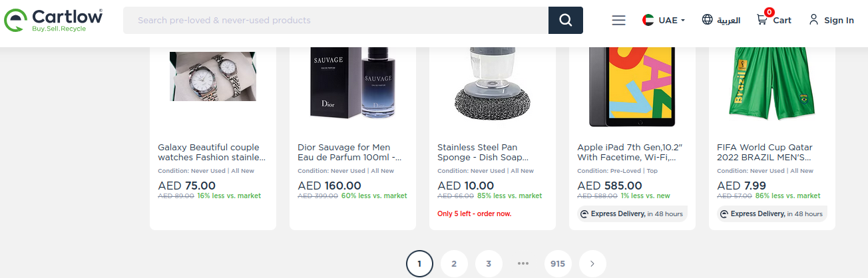This screenshot has width=868, height=278.
Task: Click the search magnifier button
Action: [565, 20]
